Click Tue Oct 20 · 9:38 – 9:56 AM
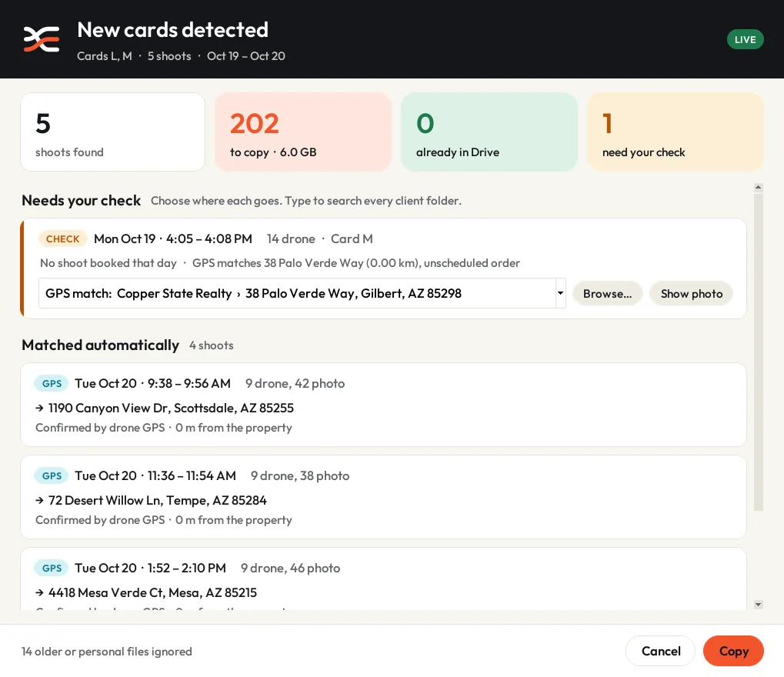 point(152,383)
